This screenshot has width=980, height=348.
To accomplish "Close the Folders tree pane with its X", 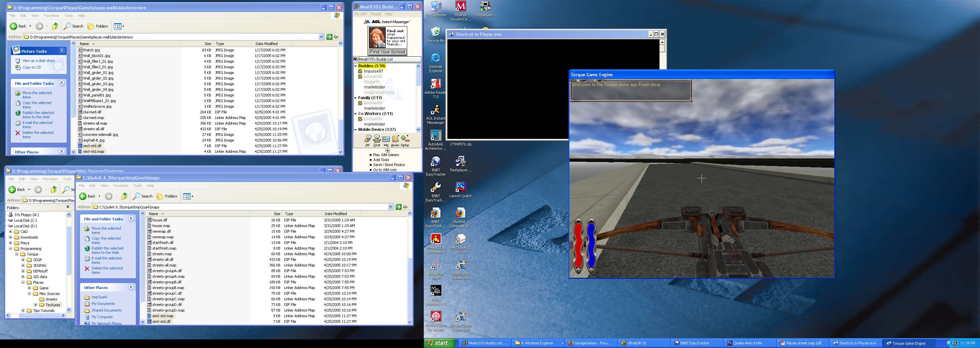I will click(68, 207).
